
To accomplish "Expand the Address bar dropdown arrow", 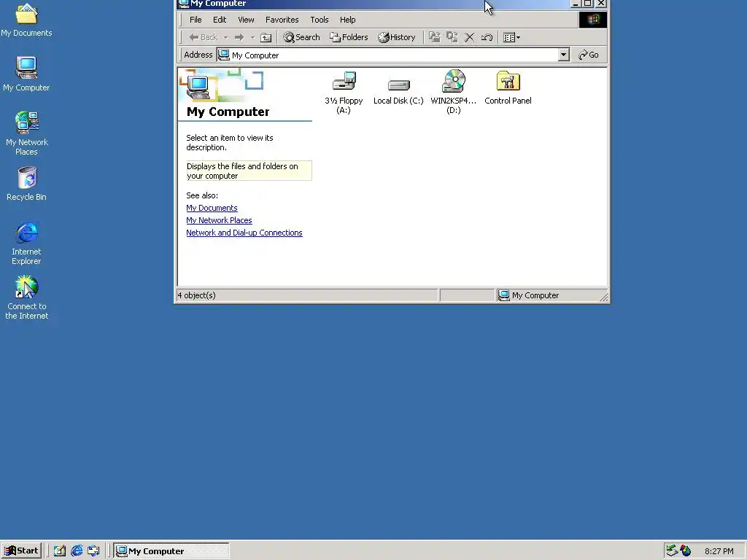I will click(x=564, y=55).
